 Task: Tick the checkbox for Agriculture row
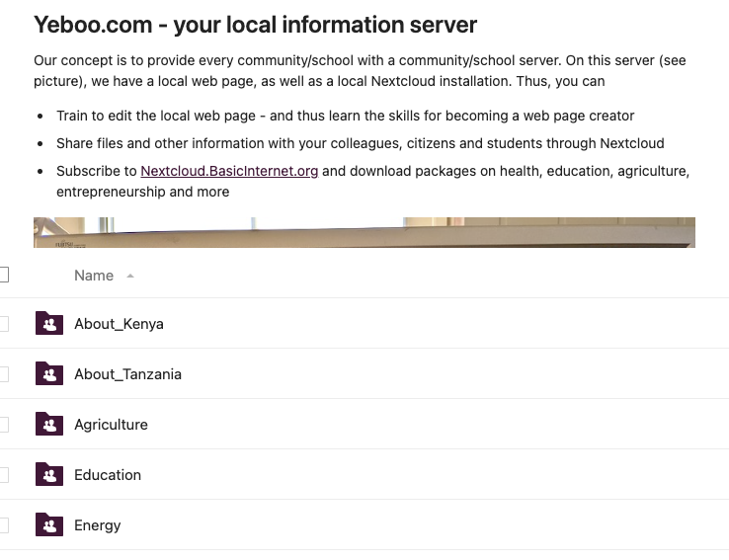pos(3,425)
